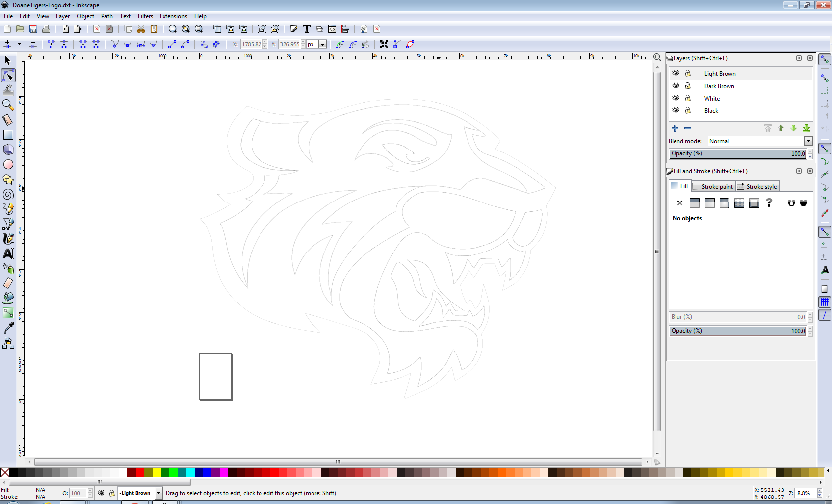
Task: Toggle visibility of the Black layer
Action: (x=676, y=110)
